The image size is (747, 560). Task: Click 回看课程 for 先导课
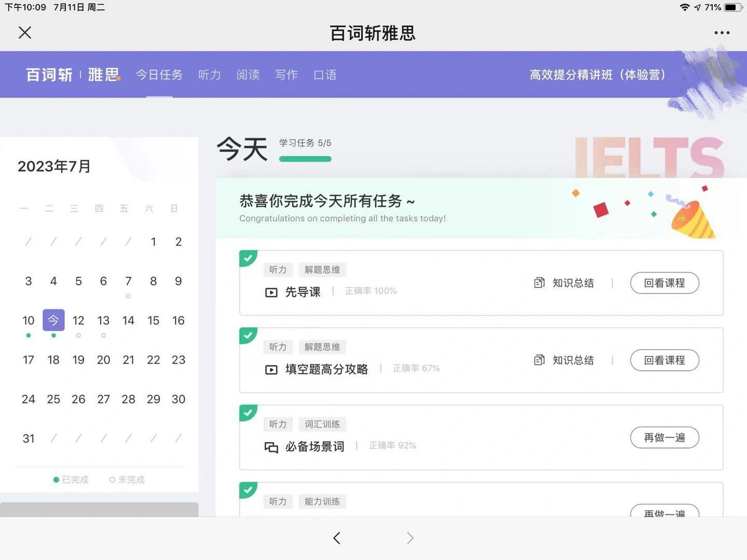[664, 283]
